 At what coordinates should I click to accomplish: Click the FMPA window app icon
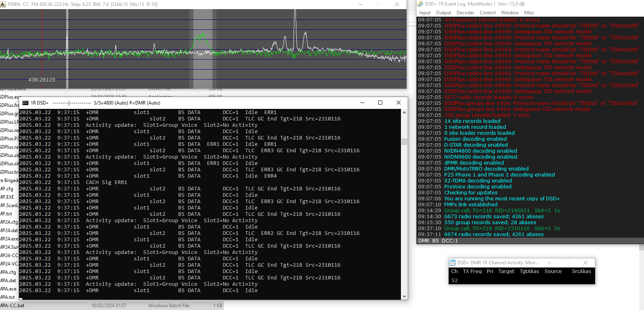(3, 4)
